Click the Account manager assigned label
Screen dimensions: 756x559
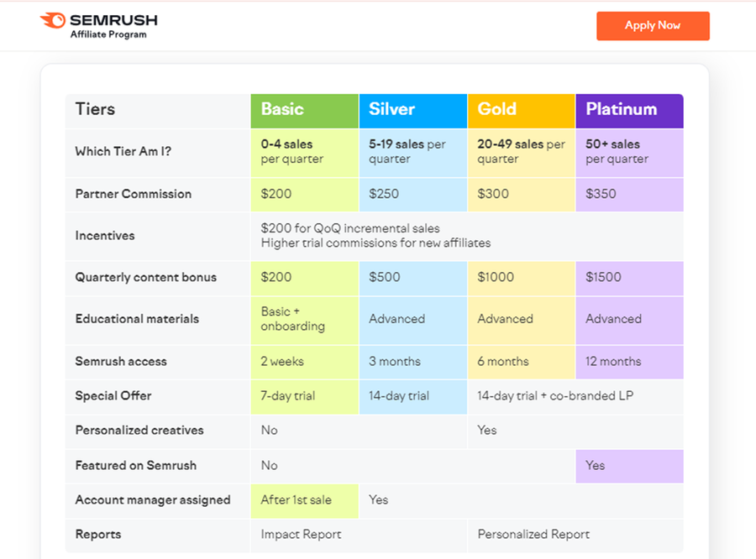[153, 500]
